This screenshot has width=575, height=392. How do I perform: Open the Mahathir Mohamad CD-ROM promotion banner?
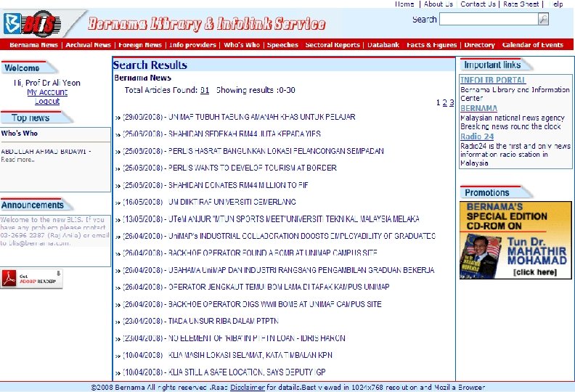(x=515, y=240)
